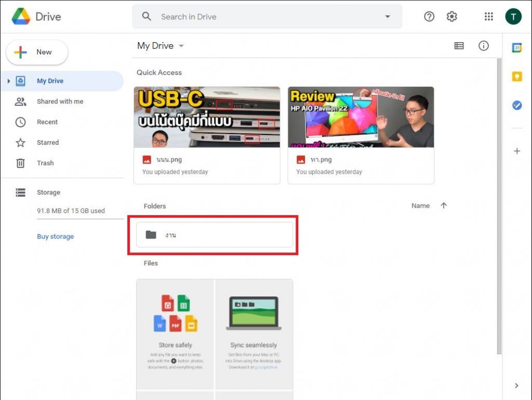Screen dimensions: 532x400
Task: Select the Starred section in sidebar
Action: click(47, 142)
